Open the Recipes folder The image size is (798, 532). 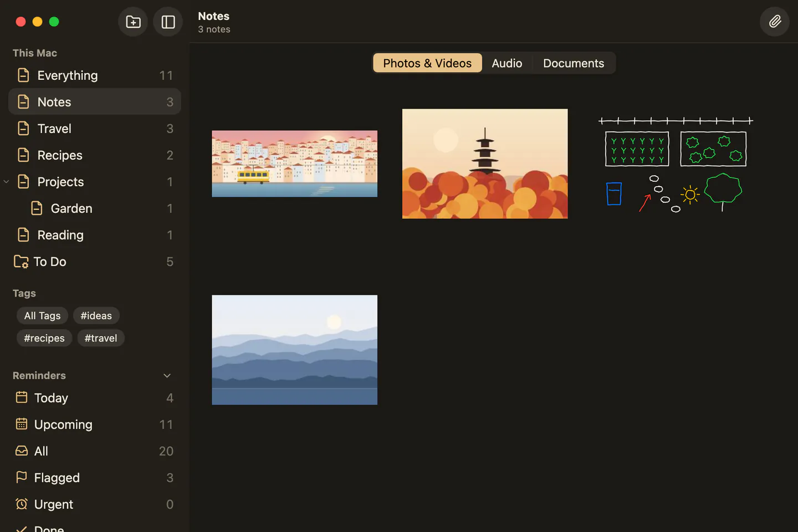pyautogui.click(x=95, y=155)
